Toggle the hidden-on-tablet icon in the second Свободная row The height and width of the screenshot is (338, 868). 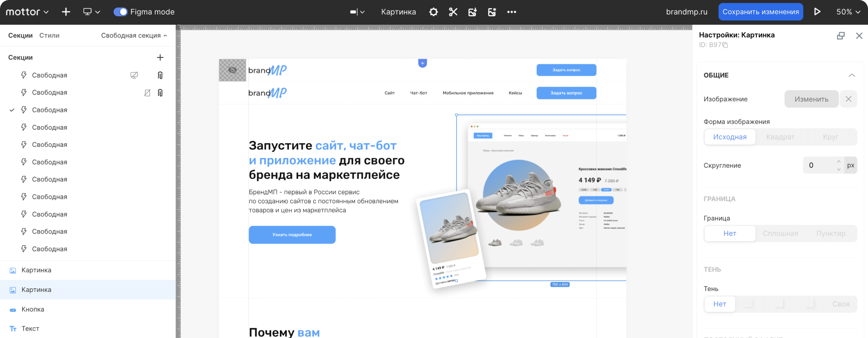click(147, 93)
